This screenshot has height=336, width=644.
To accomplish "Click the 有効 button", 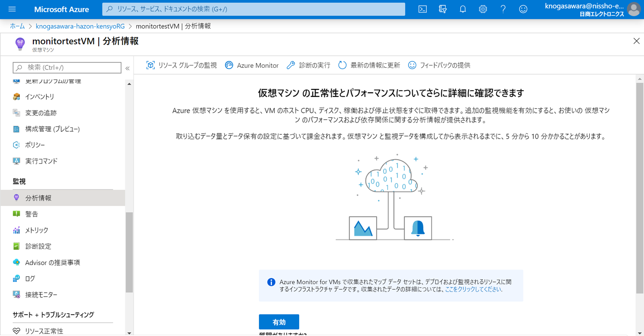I will [x=279, y=322].
